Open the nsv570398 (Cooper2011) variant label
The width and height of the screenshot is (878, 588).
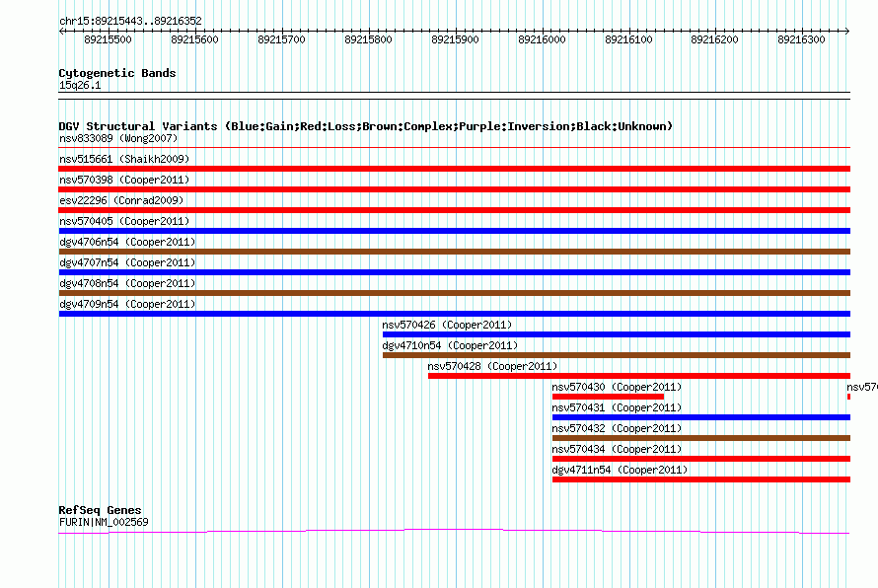tap(124, 180)
